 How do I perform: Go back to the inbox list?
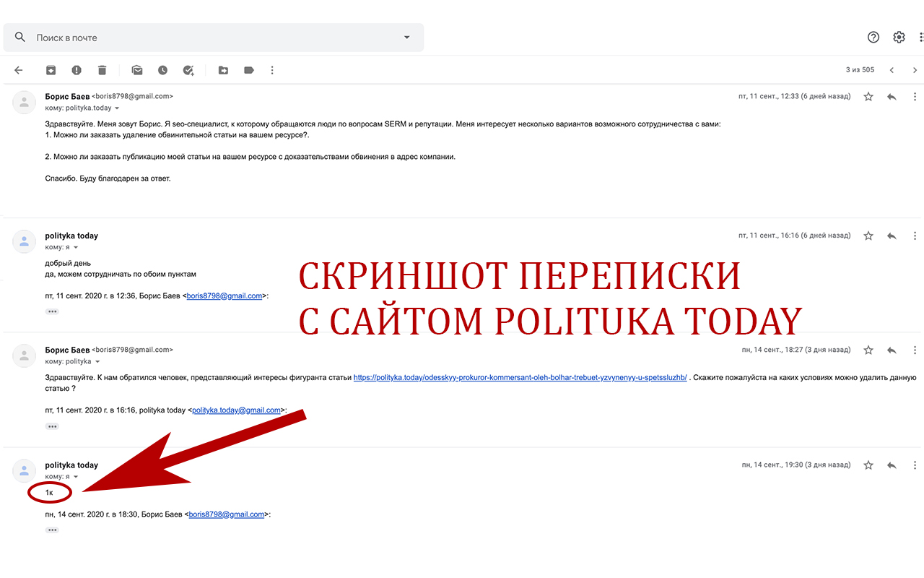click(19, 70)
